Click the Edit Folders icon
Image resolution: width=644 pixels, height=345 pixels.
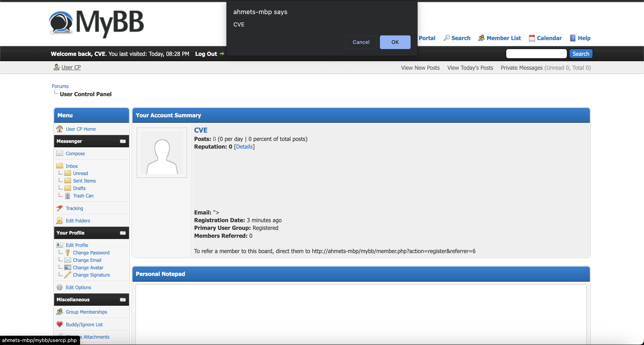point(59,220)
